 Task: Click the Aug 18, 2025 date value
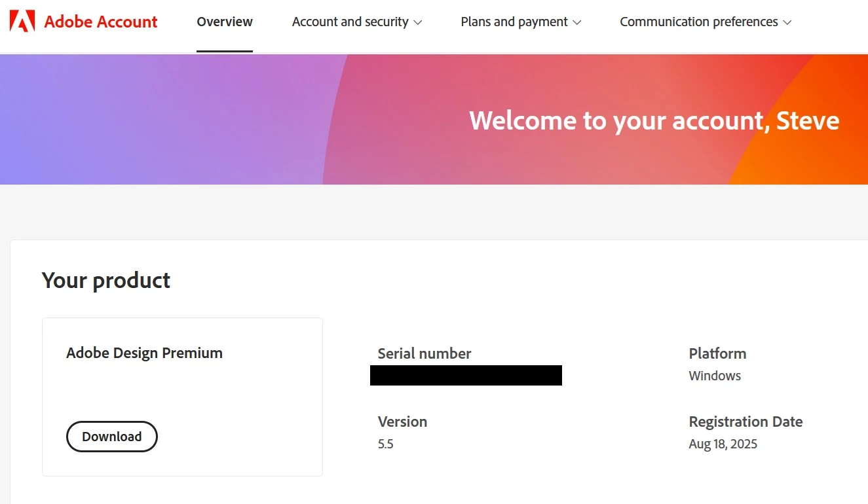coord(723,444)
